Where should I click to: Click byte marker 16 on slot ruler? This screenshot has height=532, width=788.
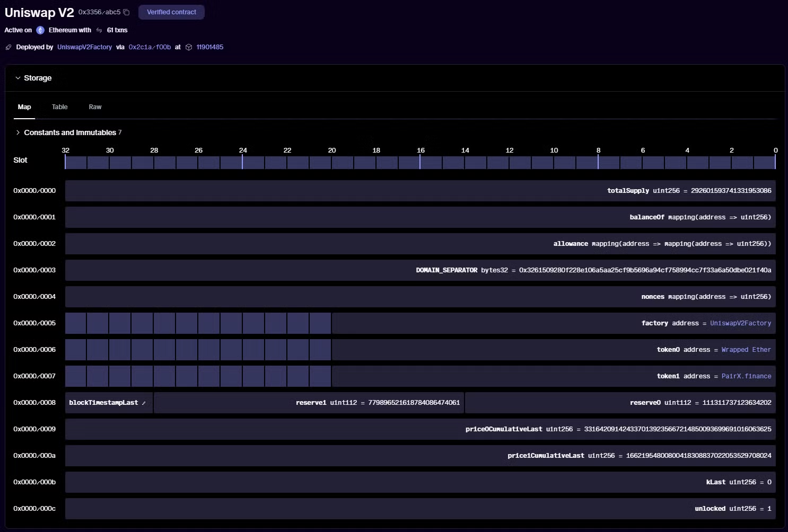pos(421,150)
